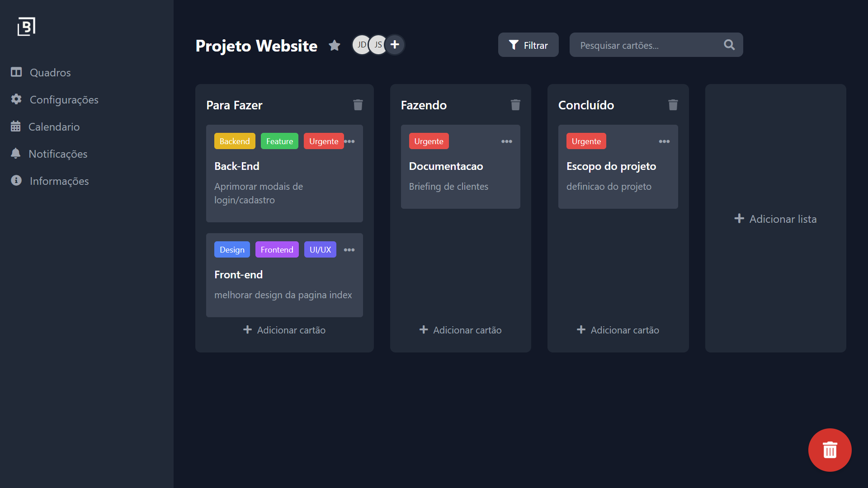868x488 pixels.
Task: Open options menu of Documentacao card
Action: (507, 141)
